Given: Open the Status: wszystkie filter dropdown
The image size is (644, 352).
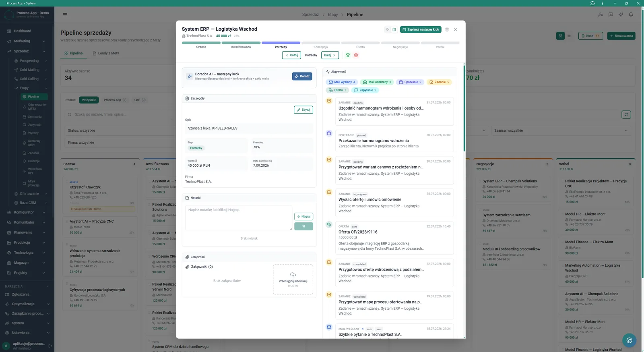Looking at the screenshot, I should point(120,130).
